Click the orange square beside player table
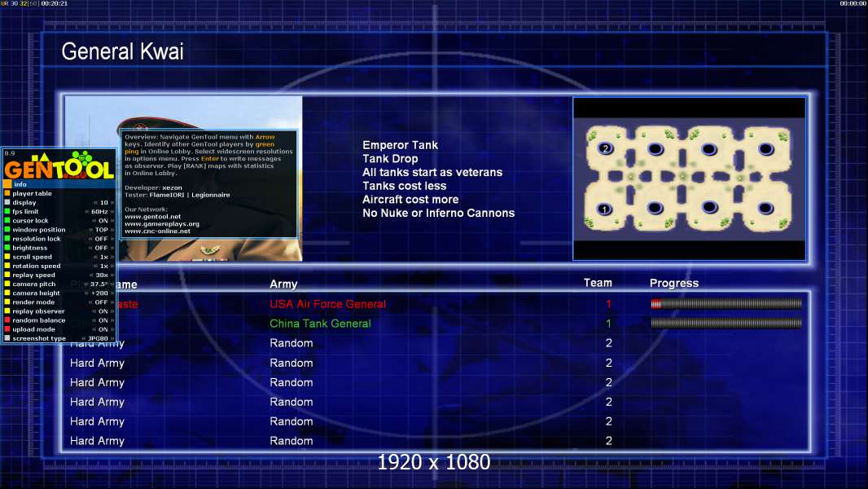Screen dimensions: 868x489 click(x=7, y=193)
